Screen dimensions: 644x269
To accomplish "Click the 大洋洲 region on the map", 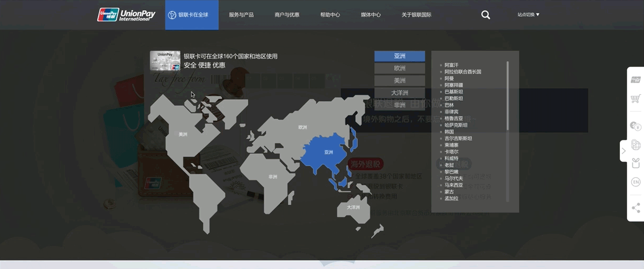I will 353,207.
